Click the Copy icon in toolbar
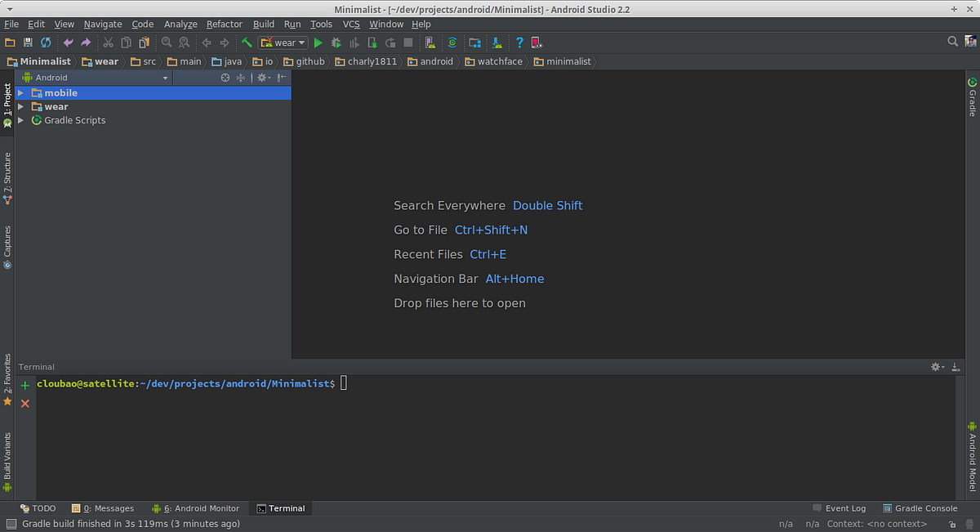Screen dimensions: 980x532 click(x=127, y=42)
